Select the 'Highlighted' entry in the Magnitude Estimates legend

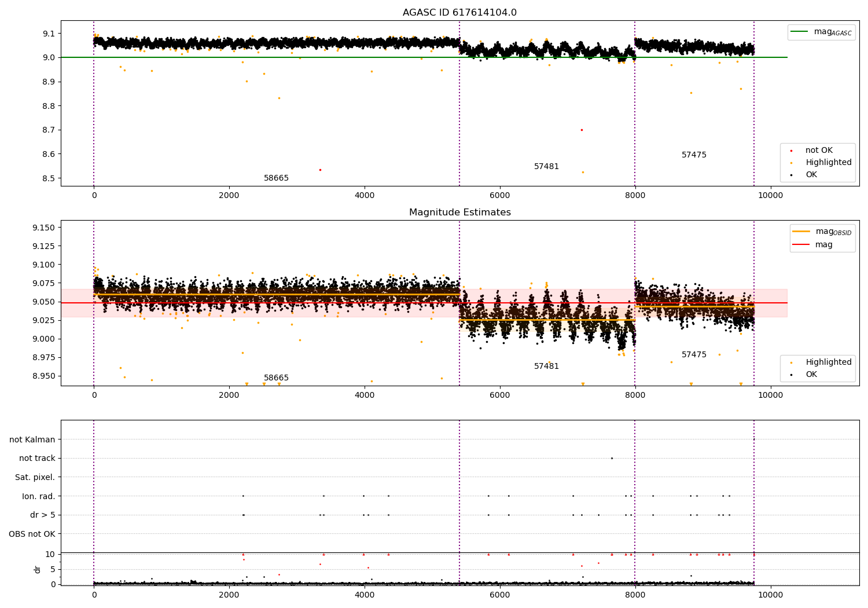click(x=829, y=362)
